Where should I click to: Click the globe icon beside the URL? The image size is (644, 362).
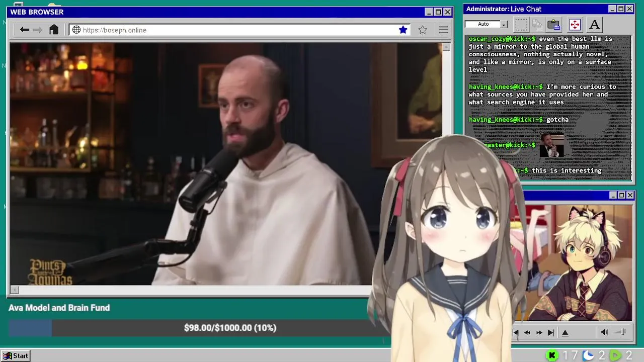pos(76,30)
